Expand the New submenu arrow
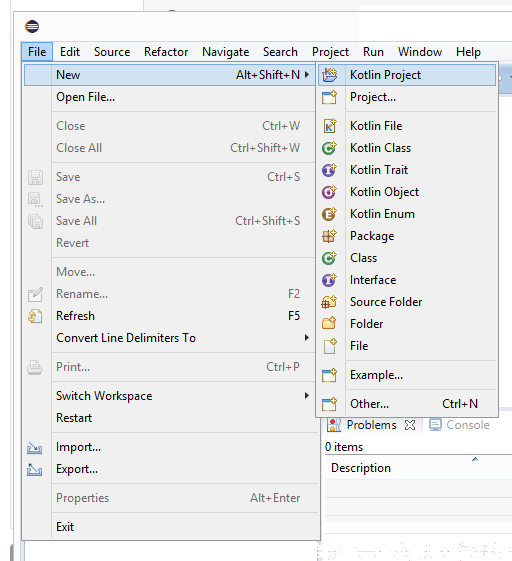Viewport: 512px width, 561px height. tap(307, 74)
